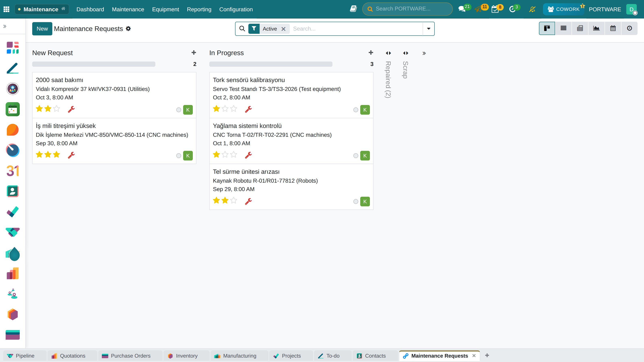Switch to the Inventory bottom tab
Image resolution: width=644 pixels, height=362 pixels.
click(186, 356)
